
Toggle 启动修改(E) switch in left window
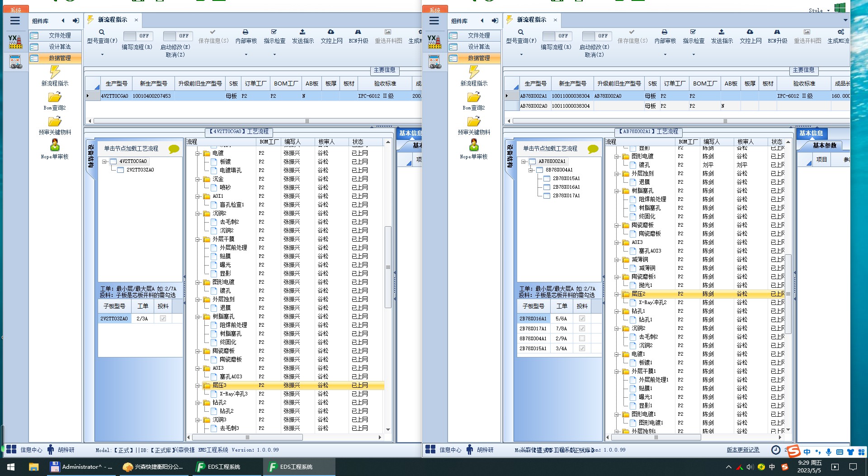coord(178,36)
